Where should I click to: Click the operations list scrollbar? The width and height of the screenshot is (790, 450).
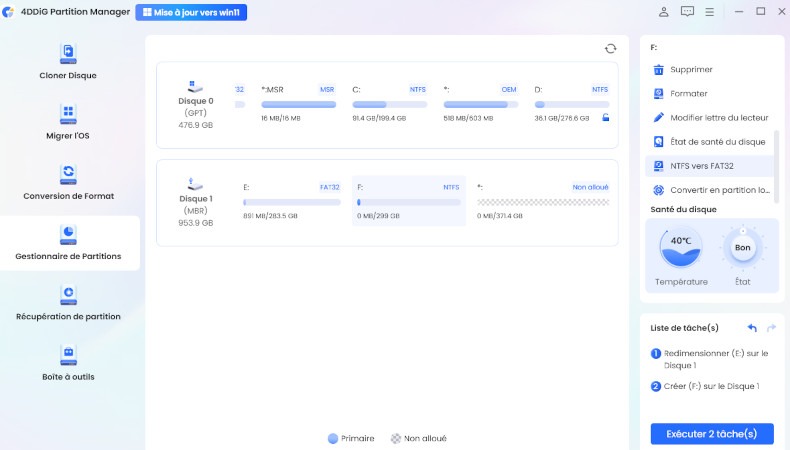pyautogui.click(x=776, y=165)
